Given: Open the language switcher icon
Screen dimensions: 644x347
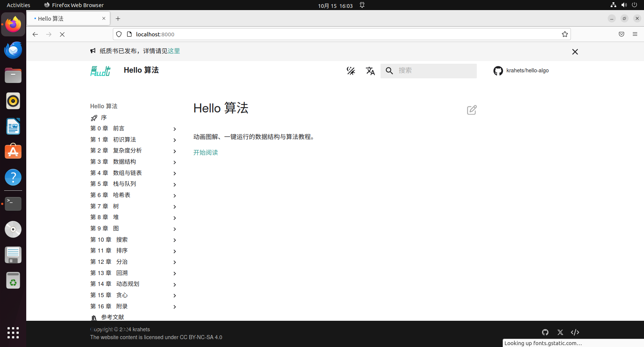Looking at the screenshot, I should click(370, 70).
